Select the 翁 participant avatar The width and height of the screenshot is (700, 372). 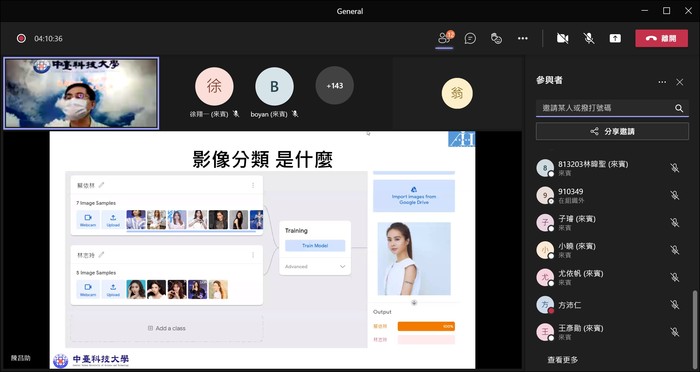click(x=457, y=93)
